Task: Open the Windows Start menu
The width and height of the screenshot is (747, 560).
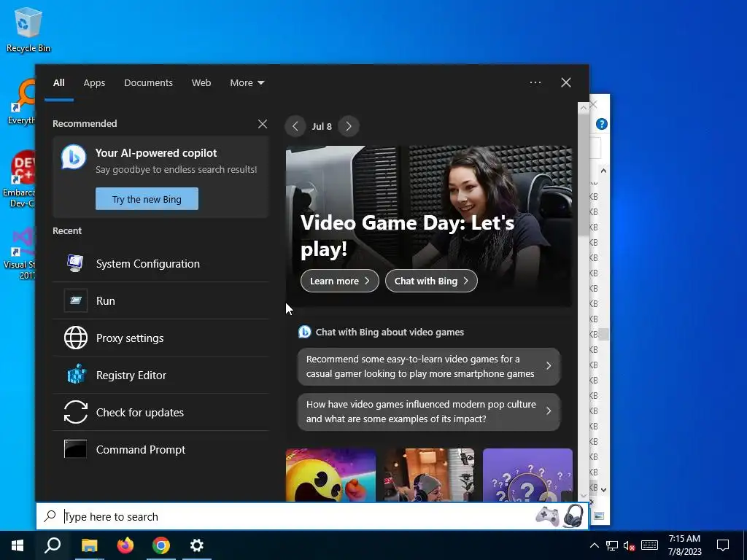Action: [18, 545]
